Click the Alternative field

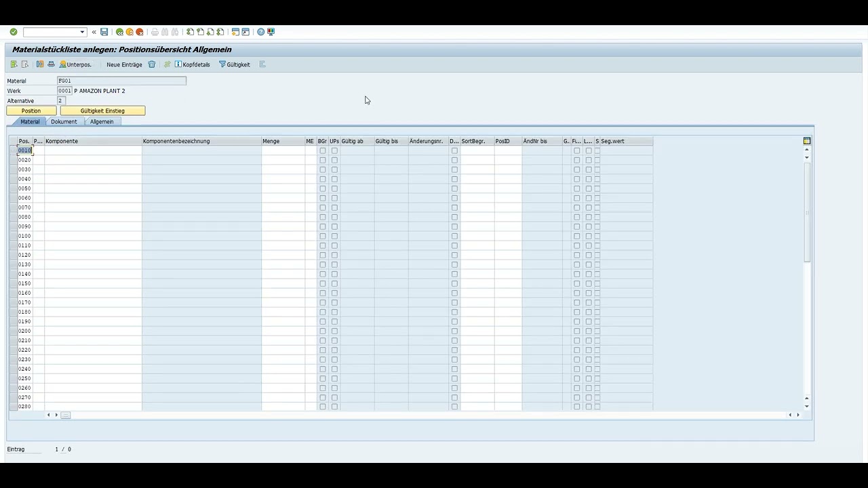(x=60, y=100)
